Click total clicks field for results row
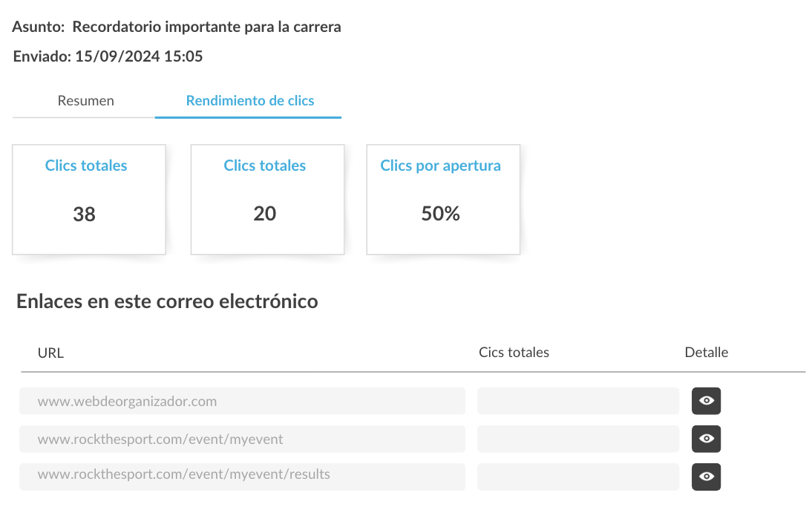This screenshot has height=510, width=812. coord(578,477)
